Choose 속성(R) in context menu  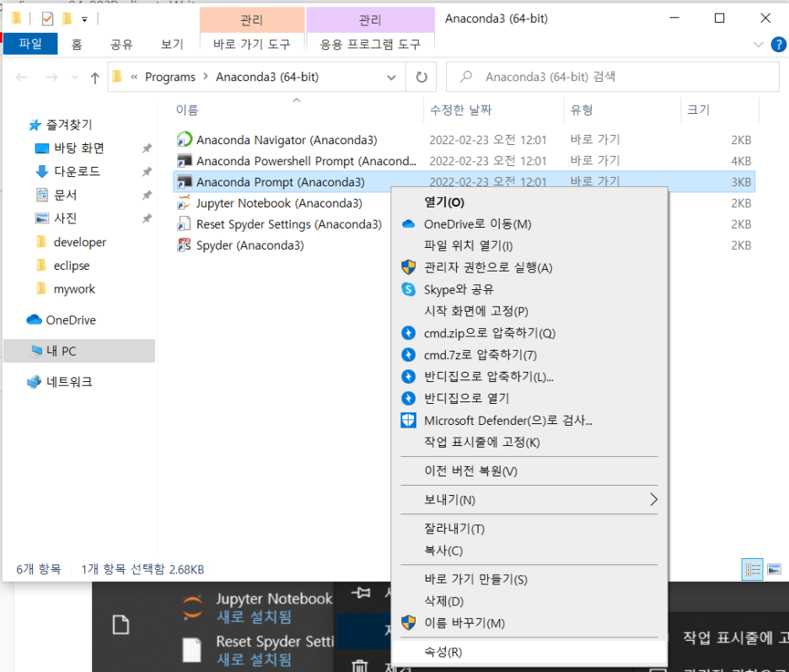point(529,652)
